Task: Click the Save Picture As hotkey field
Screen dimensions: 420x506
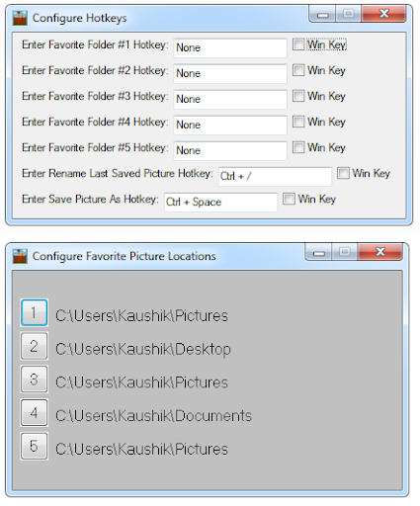Action: click(220, 202)
